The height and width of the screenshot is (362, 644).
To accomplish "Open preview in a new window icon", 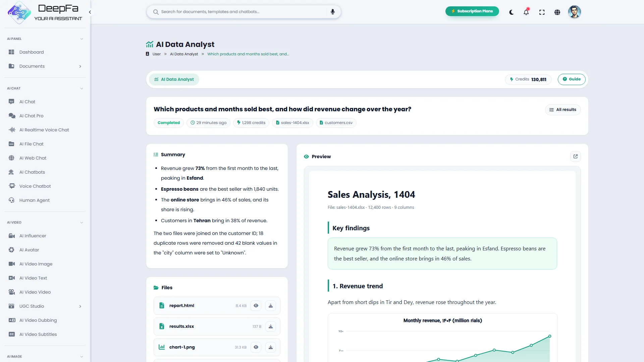I will (576, 157).
